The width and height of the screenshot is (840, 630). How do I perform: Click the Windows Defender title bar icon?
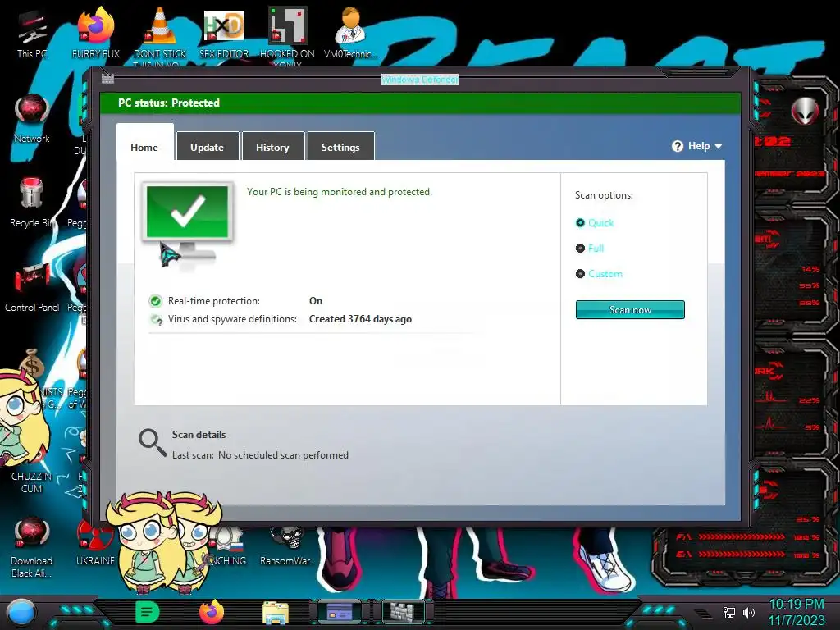107,79
